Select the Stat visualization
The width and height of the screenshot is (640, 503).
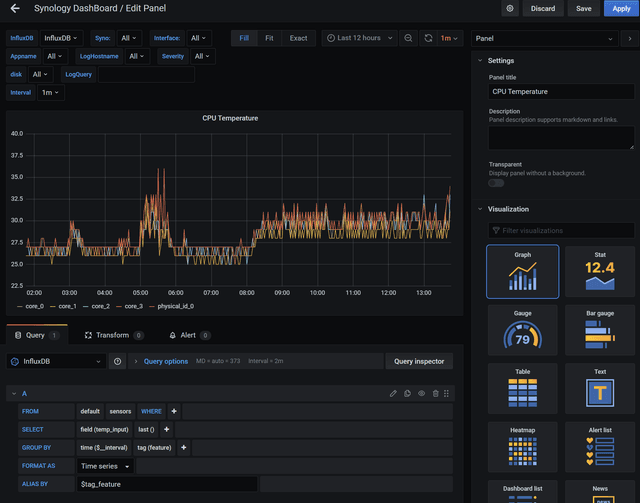[600, 272]
